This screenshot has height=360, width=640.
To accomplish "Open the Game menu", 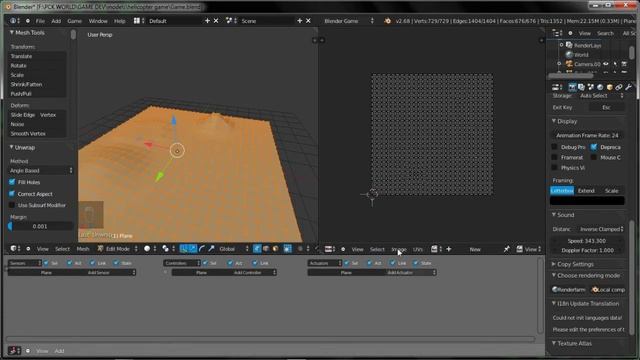I will pyautogui.click(x=74, y=21).
